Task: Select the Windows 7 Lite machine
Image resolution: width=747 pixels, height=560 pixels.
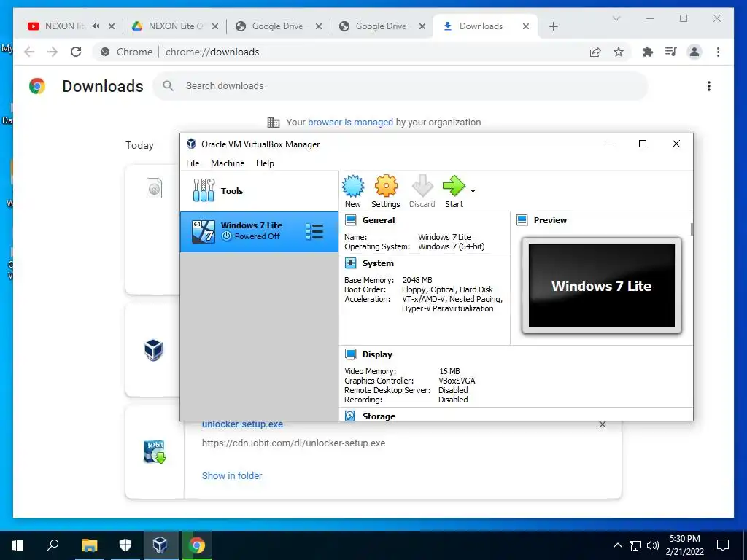Action: [259, 231]
